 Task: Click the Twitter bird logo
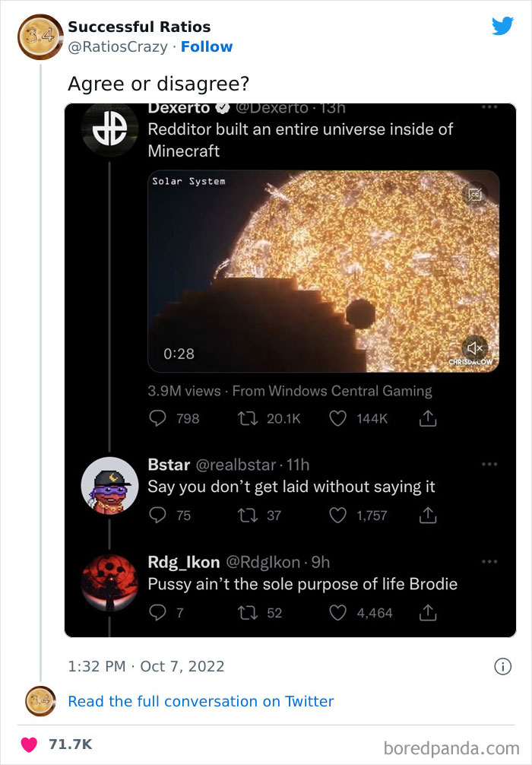pos(502,26)
